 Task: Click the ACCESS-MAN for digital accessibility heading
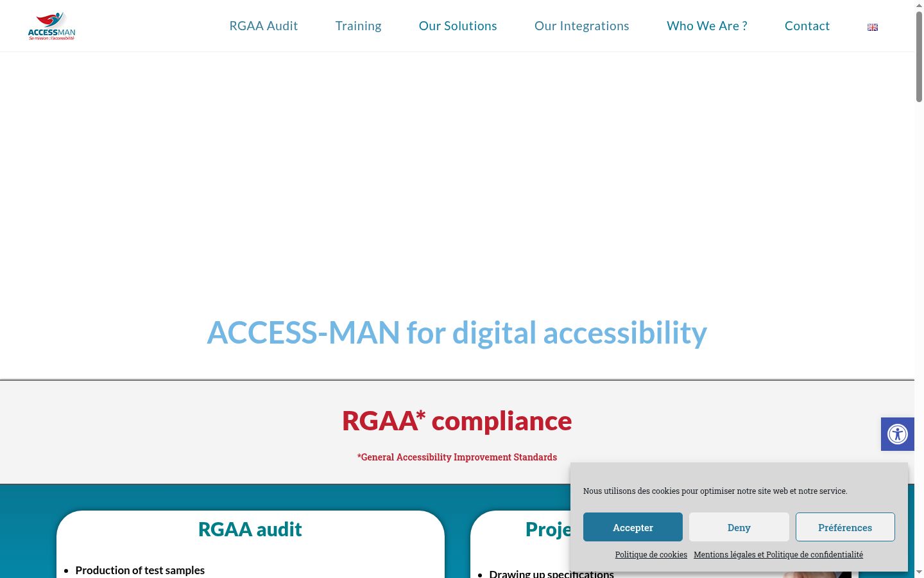point(457,333)
